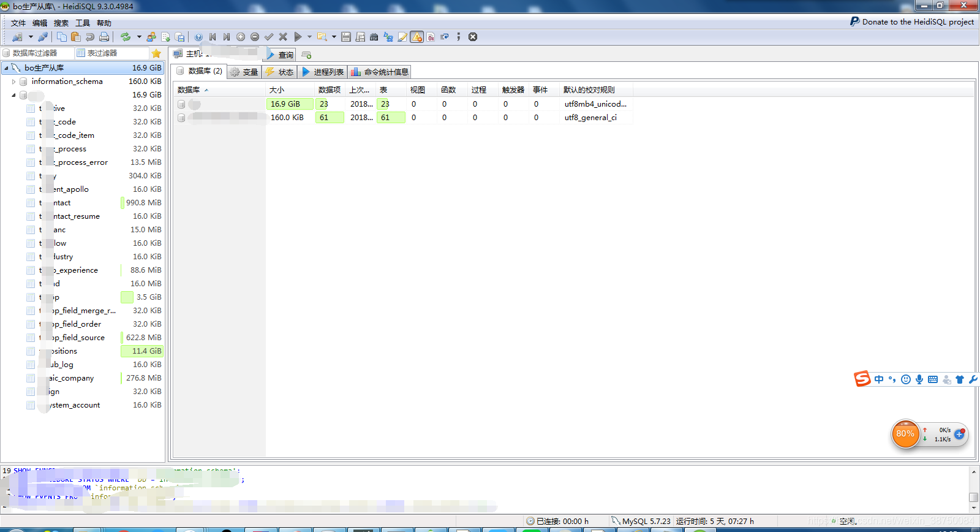Toggle the semicolon special-characters toolbar button

[x=458, y=37]
